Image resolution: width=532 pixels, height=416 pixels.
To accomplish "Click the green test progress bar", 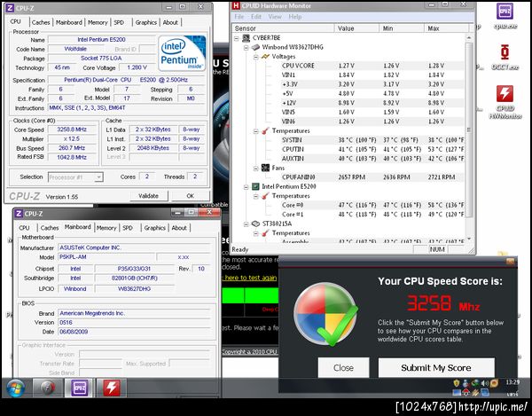I will pyautogui.click(x=250, y=296).
